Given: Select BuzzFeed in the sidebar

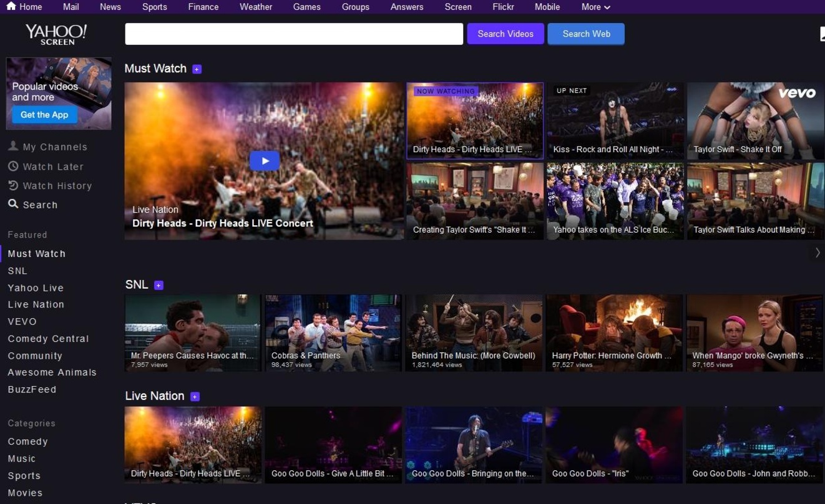Looking at the screenshot, I should [x=32, y=389].
